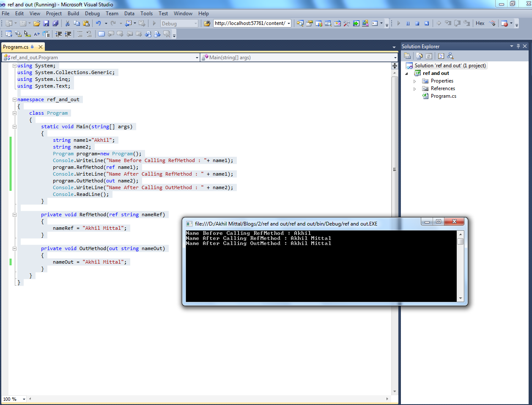Open the Build menu
Viewport: 532px width, 405px height.
click(x=73, y=14)
